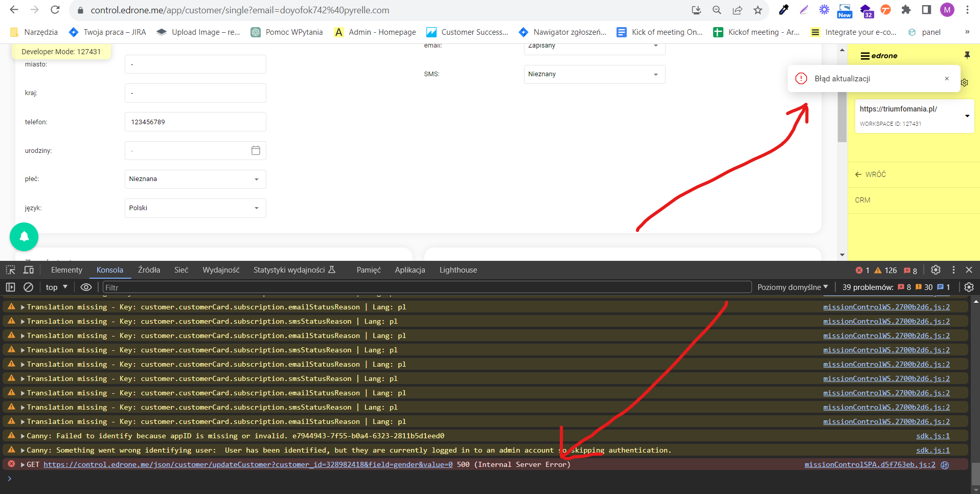980x494 pixels.
Task: Show the console sidebar
Action: pos(10,287)
